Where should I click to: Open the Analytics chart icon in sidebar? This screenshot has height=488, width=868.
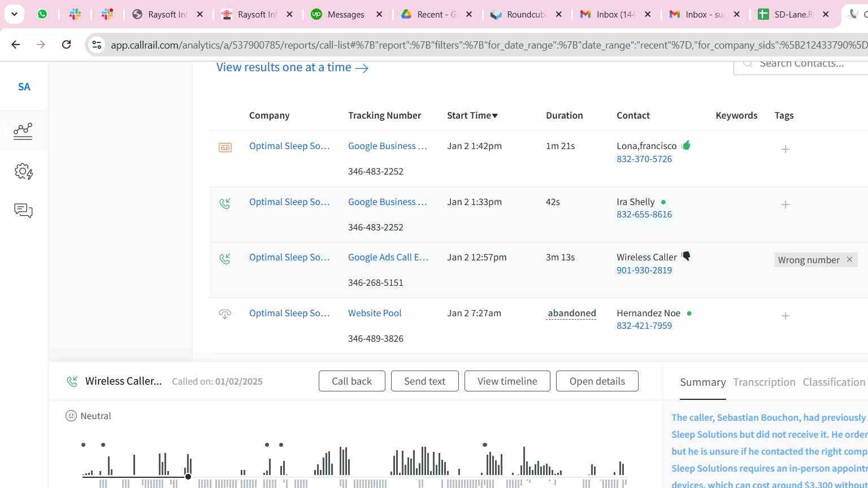point(23,131)
